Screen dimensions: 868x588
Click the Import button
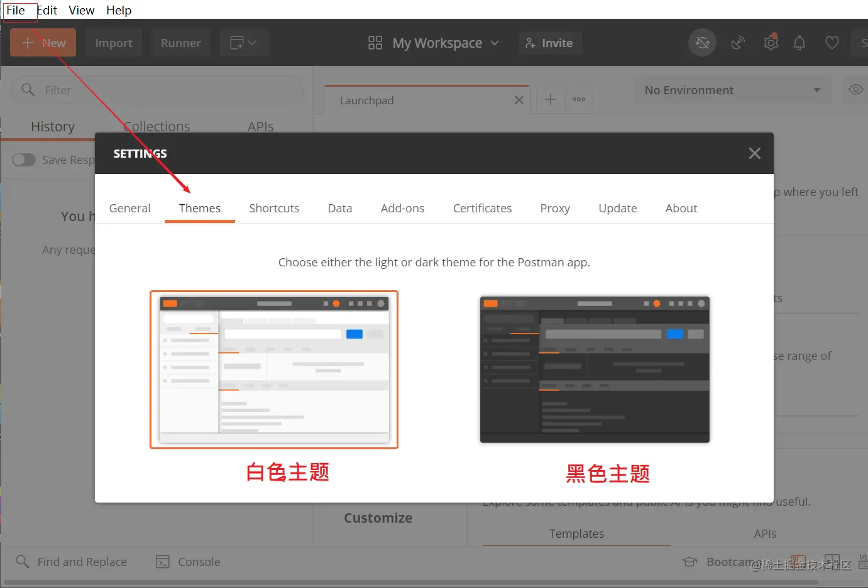(114, 43)
